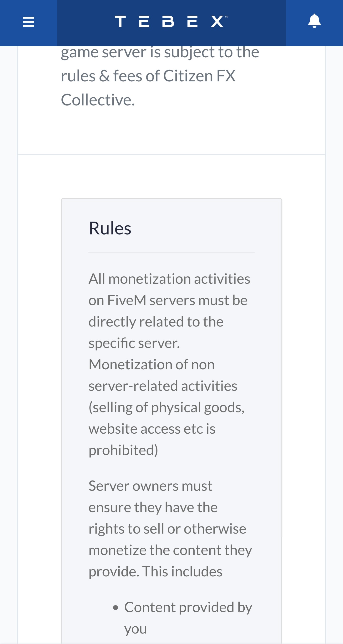Click the 'rights to sell or otherwise' line
This screenshot has width=343, height=644.
coord(167,529)
